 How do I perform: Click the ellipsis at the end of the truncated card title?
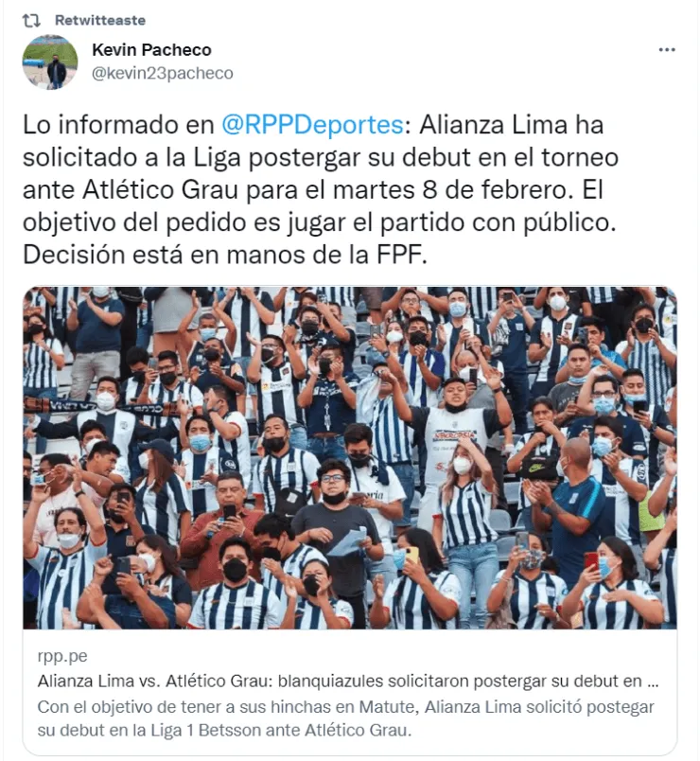tap(653, 681)
